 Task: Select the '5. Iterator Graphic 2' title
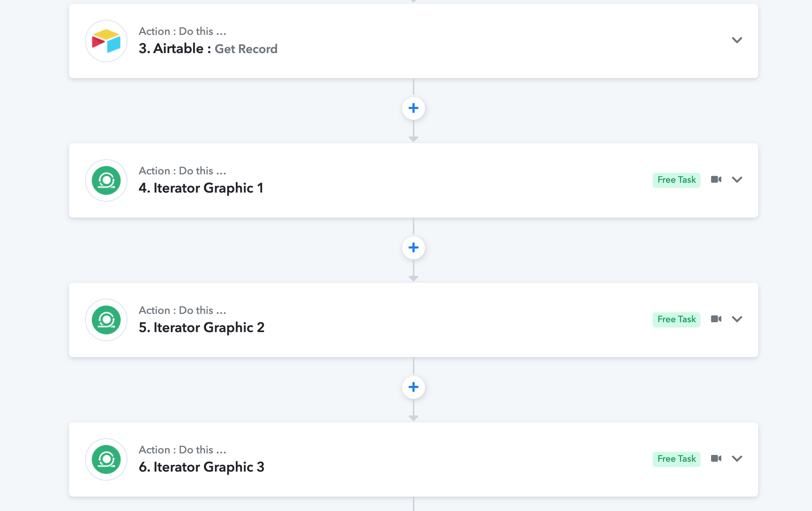click(201, 328)
